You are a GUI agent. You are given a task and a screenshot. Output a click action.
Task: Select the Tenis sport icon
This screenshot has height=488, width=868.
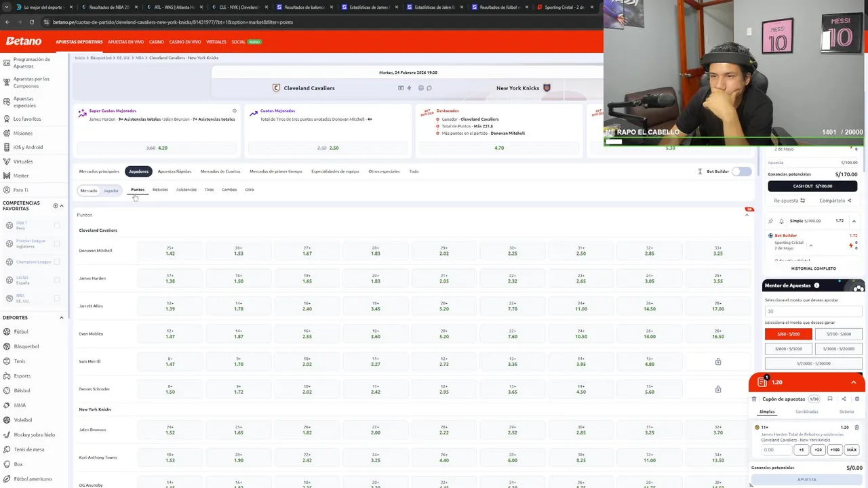7,361
